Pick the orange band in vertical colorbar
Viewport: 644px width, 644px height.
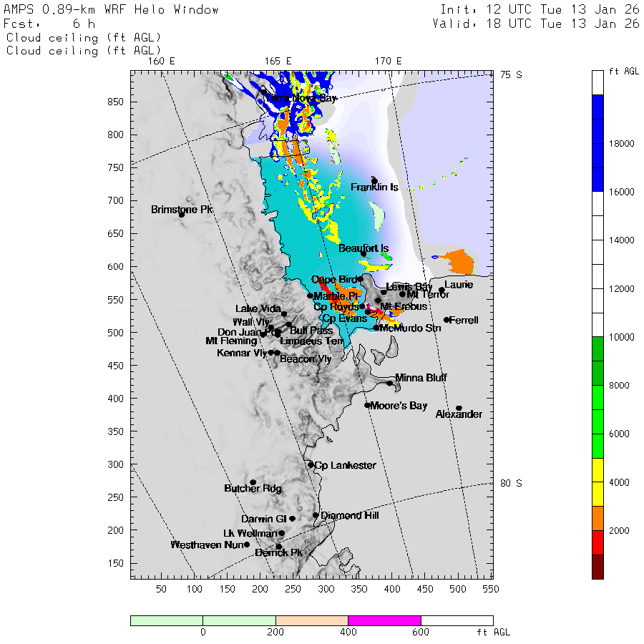coord(597,518)
